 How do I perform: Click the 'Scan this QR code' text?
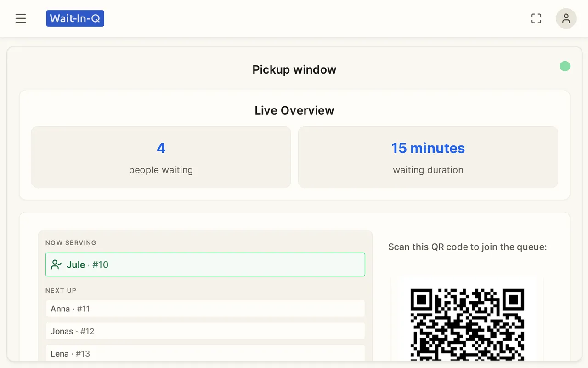pyautogui.click(x=468, y=247)
